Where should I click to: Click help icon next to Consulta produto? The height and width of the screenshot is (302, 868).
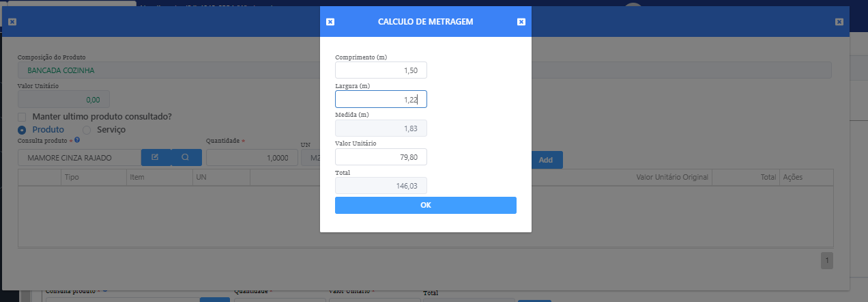pyautogui.click(x=77, y=140)
